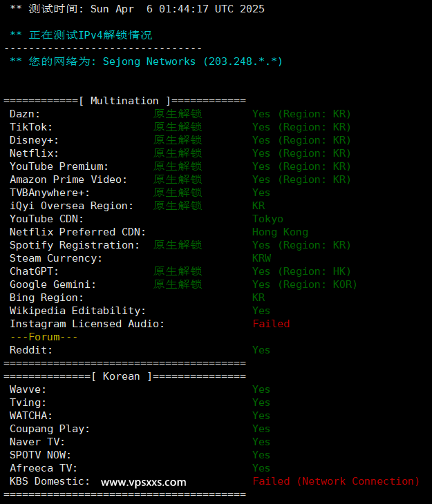Click the Yes (Region: KOR) result
Screen dimensions: 432x504
coord(304,284)
